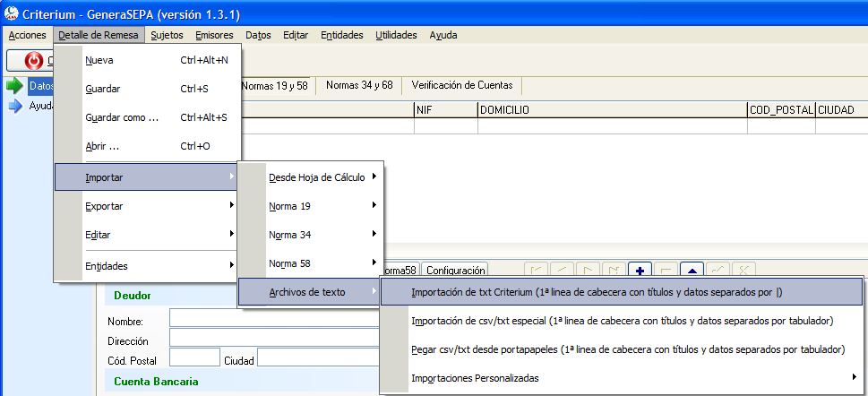868x396 pixels.
Task: Open the Editar menu in the menu bar
Action: (296, 35)
